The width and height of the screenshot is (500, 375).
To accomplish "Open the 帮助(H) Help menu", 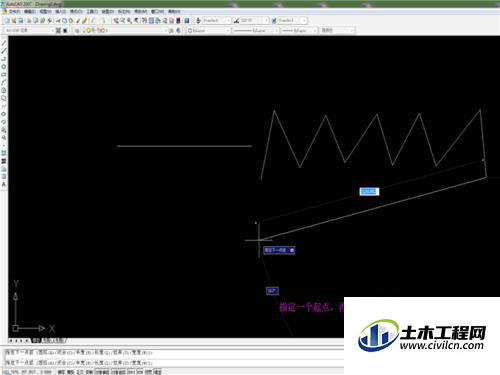I will point(174,11).
